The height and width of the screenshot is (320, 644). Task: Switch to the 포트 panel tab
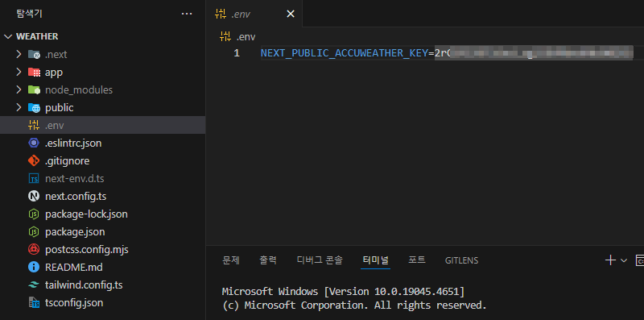tap(417, 260)
